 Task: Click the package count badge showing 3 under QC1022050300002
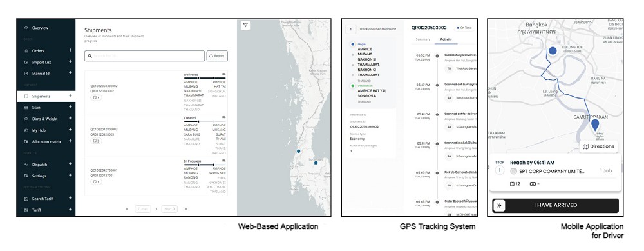click(x=96, y=98)
